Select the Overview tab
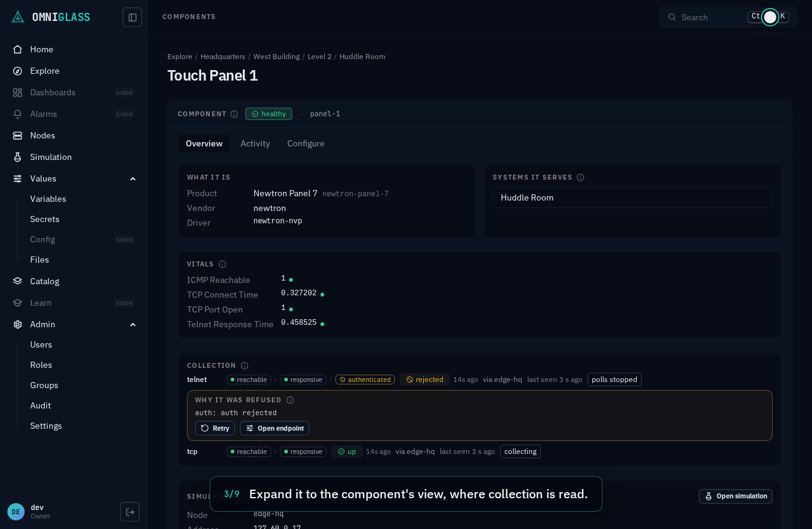This screenshot has width=812, height=529. pos(204,143)
